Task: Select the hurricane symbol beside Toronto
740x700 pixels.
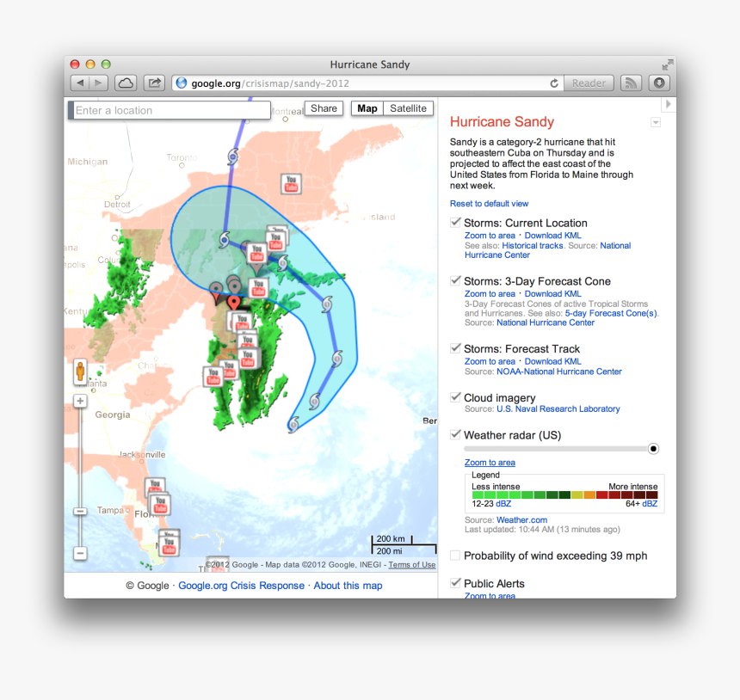Action: point(233,157)
